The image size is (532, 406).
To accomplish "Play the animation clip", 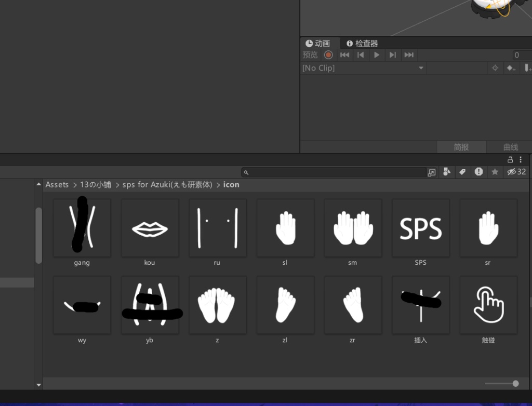I will point(377,55).
